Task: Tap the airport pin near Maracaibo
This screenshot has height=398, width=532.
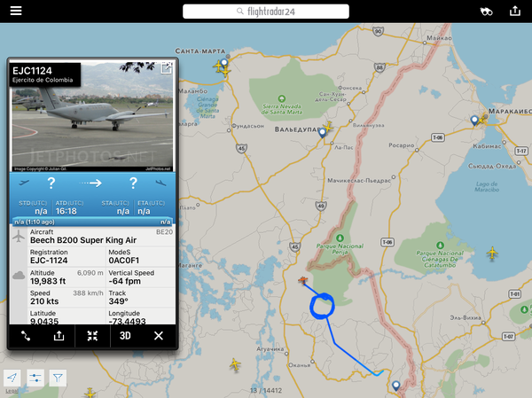Action: (474, 121)
